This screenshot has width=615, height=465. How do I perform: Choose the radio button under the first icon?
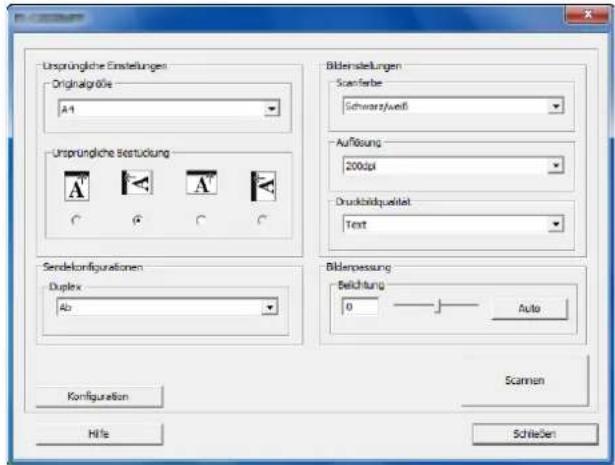(x=76, y=220)
